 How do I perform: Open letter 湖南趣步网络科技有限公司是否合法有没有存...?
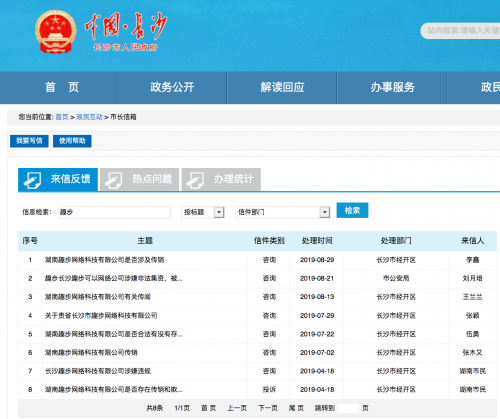click(x=114, y=334)
